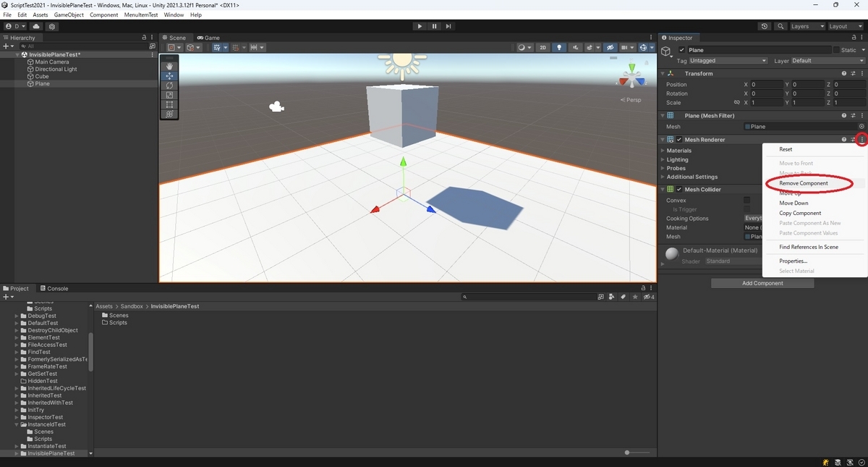Click the project icon size slider
The width and height of the screenshot is (868, 467).
(x=637, y=453)
